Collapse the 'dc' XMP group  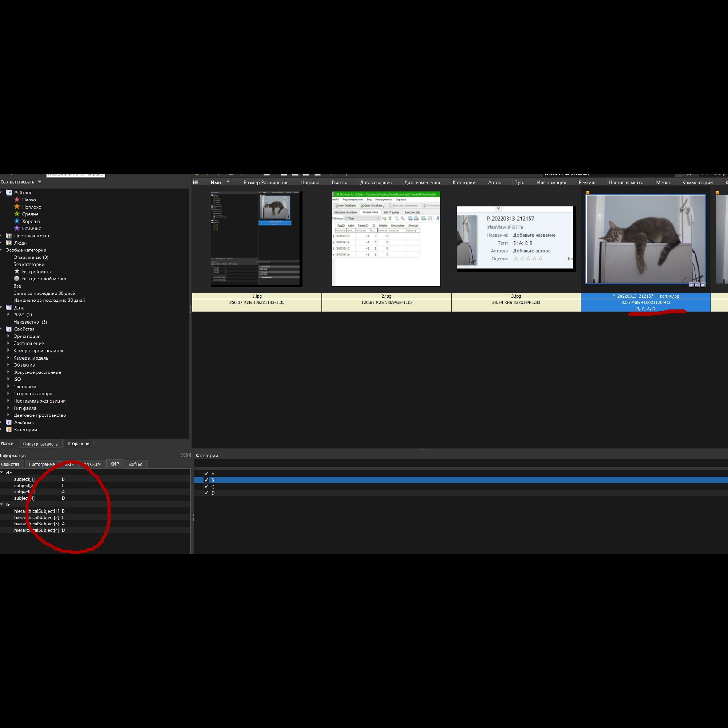pyautogui.click(x=2, y=472)
